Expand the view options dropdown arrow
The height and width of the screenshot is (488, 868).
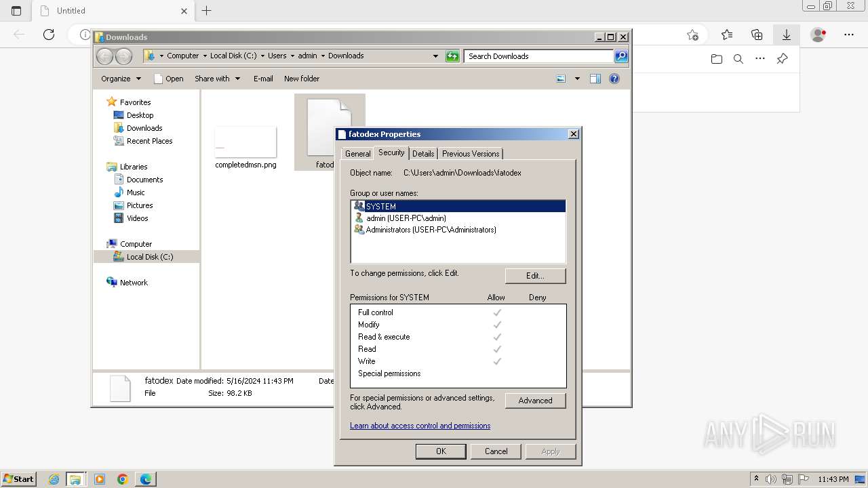(x=577, y=79)
